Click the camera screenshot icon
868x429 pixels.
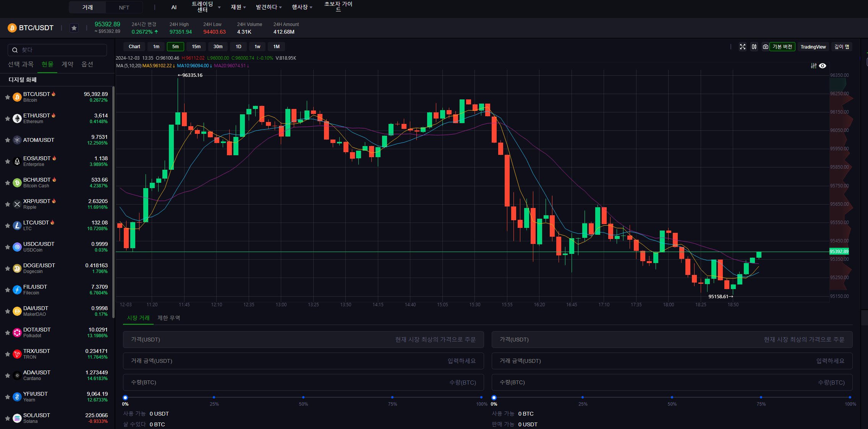click(765, 47)
